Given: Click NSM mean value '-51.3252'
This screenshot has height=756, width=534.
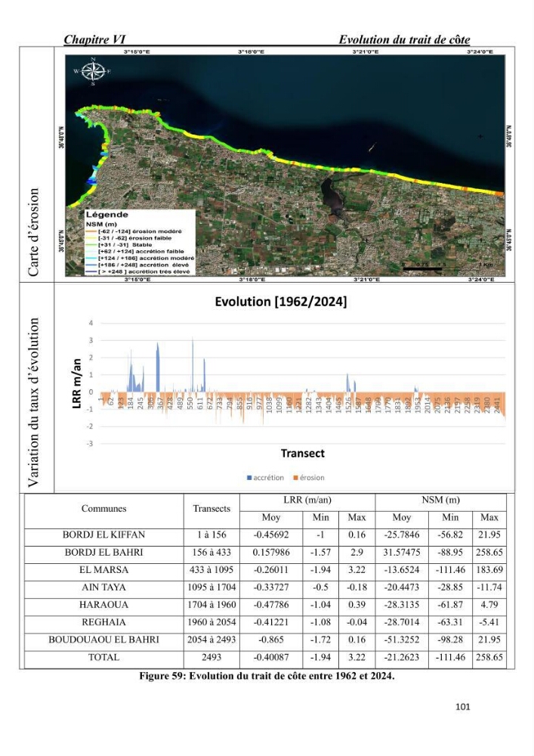Looking at the screenshot, I should pos(402,640).
